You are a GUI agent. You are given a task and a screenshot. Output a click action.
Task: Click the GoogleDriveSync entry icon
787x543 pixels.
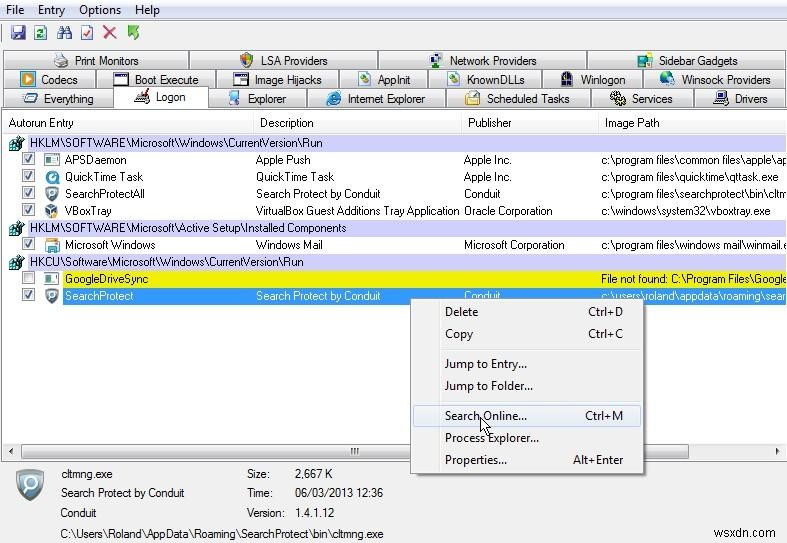[52, 279]
